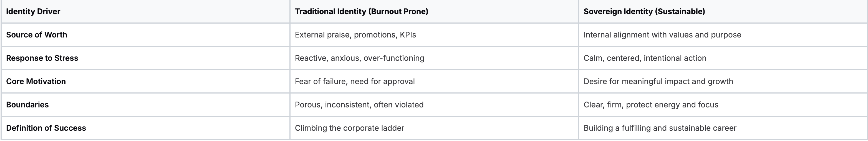This screenshot has width=868, height=141.
Task: Click the Clear, firm, protect energy cell
Action: tap(651, 105)
